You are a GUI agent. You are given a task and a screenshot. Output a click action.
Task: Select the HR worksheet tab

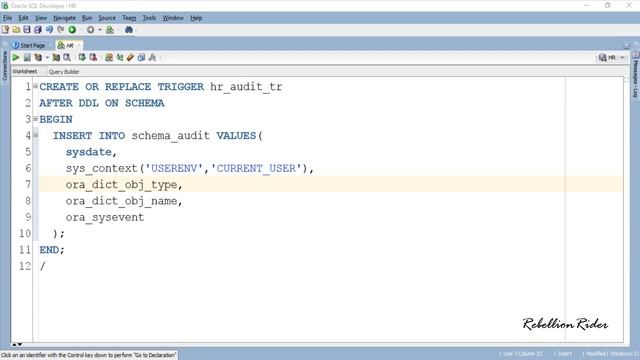click(69, 45)
